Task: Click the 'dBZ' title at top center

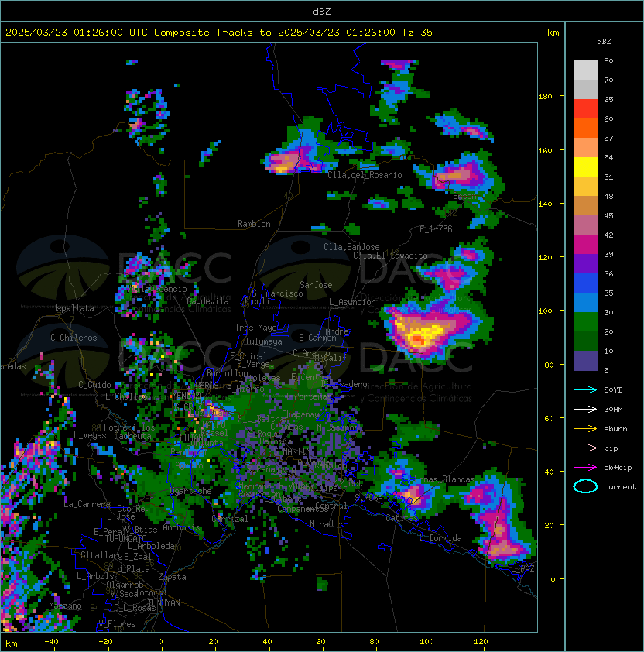Action: [x=322, y=11]
